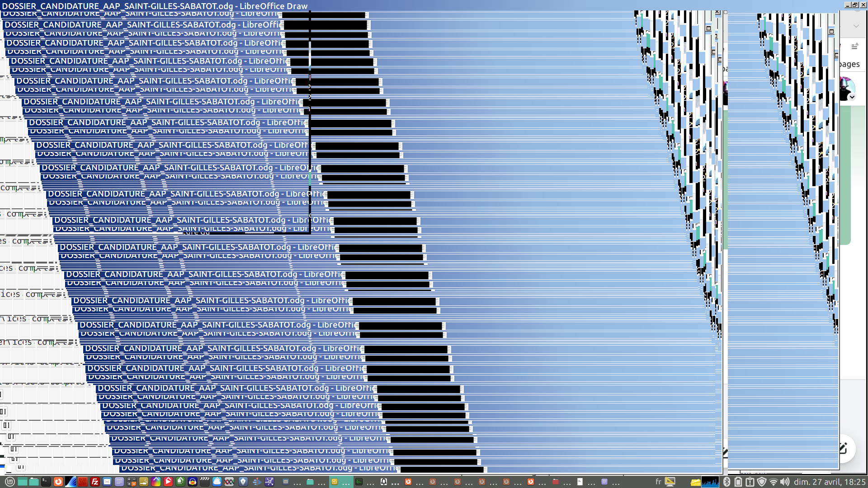The image size is (868, 488).
Task: Launch the cloud storage app icon
Action: coord(217,482)
